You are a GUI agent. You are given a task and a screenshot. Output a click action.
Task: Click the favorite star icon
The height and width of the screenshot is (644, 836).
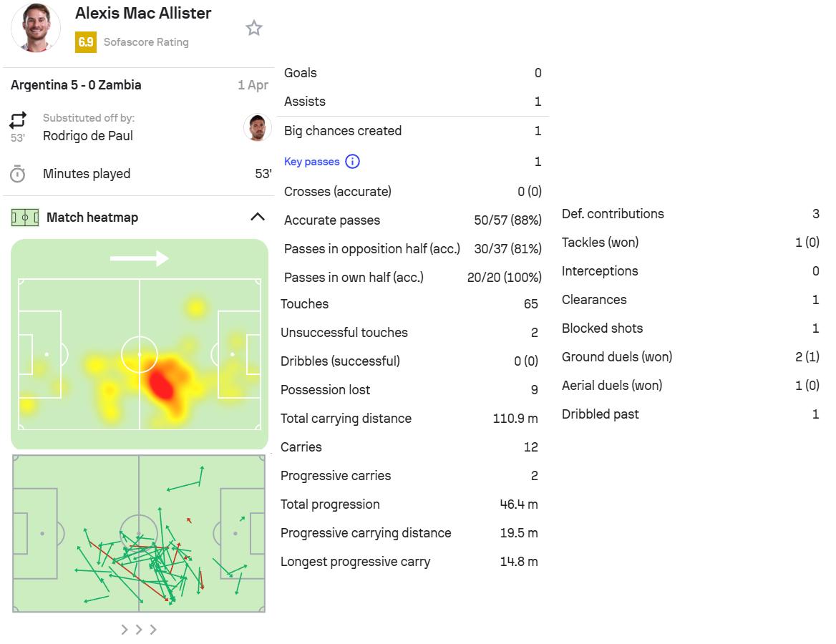click(x=254, y=28)
